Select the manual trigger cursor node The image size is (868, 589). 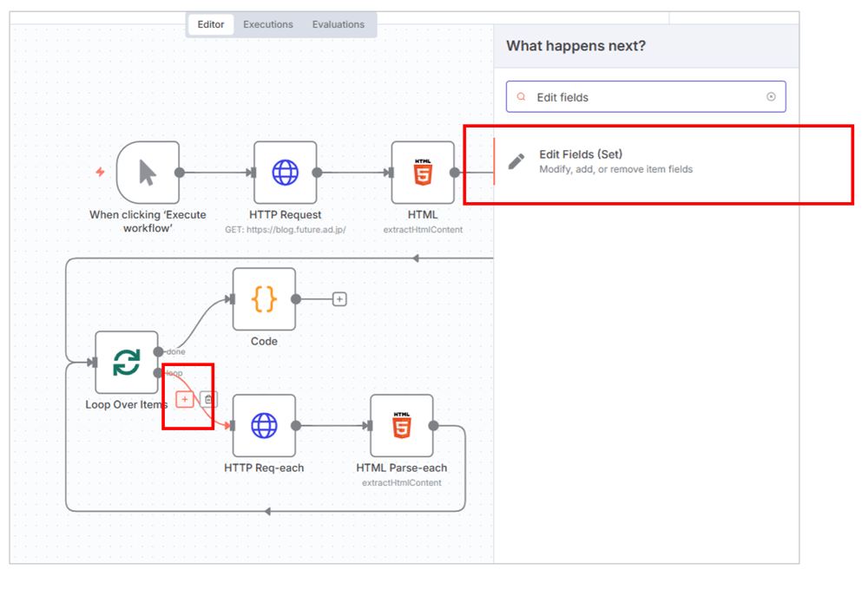[x=148, y=173]
